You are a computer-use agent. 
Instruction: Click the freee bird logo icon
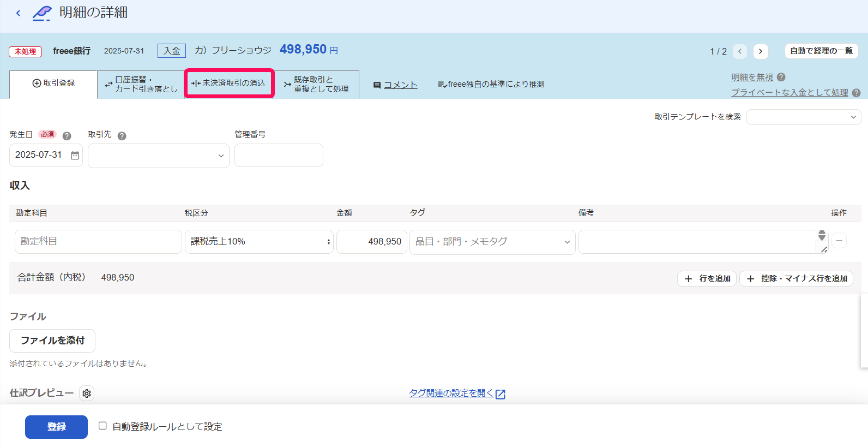point(42,13)
